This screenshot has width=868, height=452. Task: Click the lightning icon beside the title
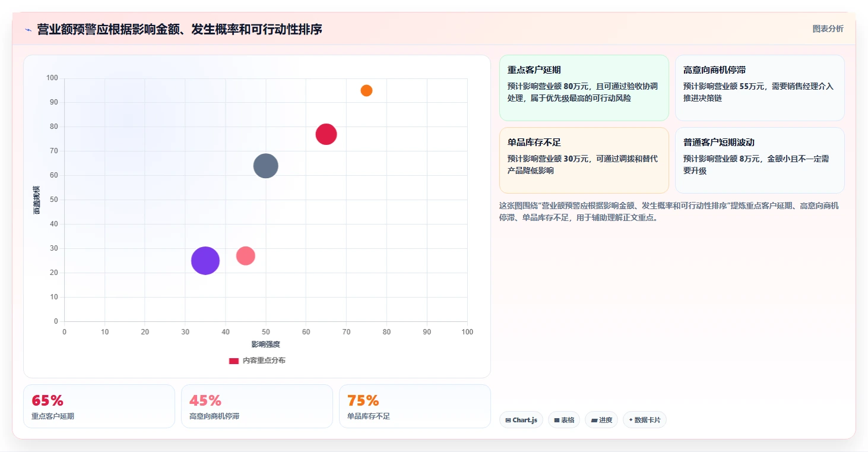(28, 30)
